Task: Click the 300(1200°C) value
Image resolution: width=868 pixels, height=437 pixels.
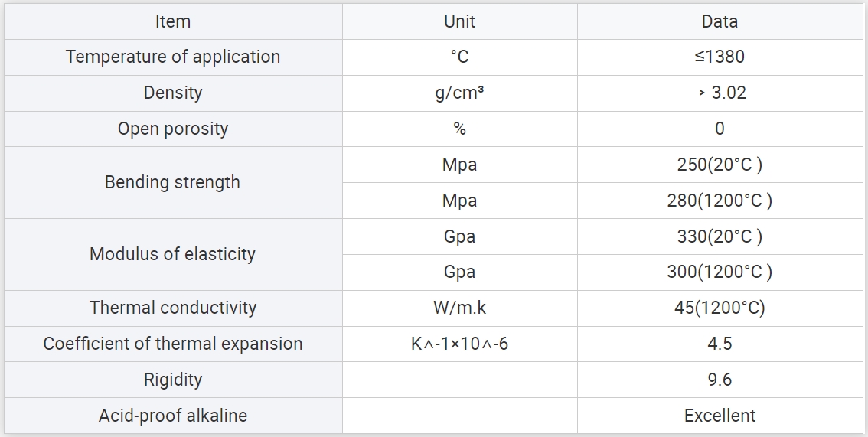Action: 720,272
